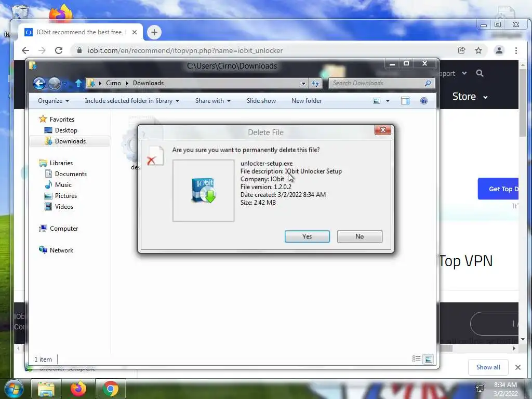532x399 pixels.
Task: Select the IObit recommend browser tab
Action: 79,32
